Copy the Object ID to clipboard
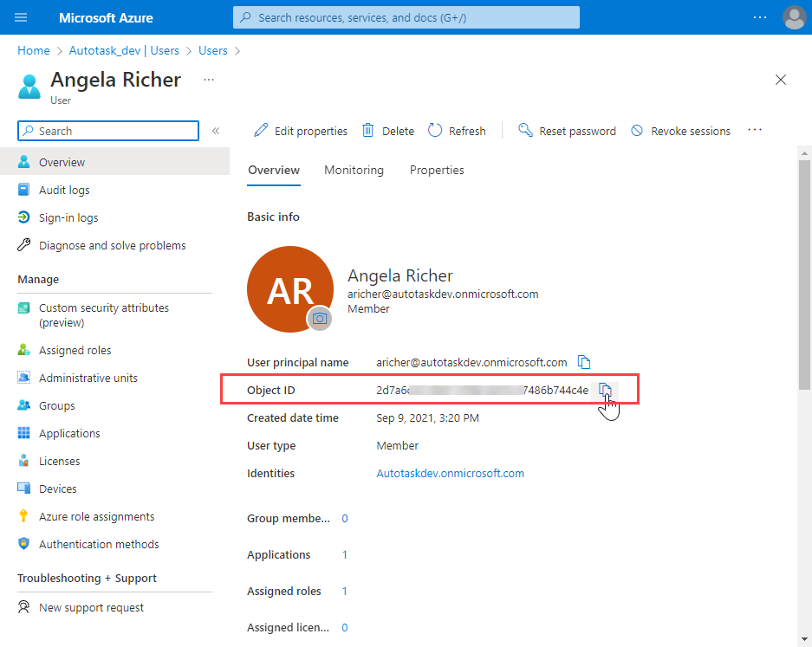812x647 pixels. pos(606,390)
